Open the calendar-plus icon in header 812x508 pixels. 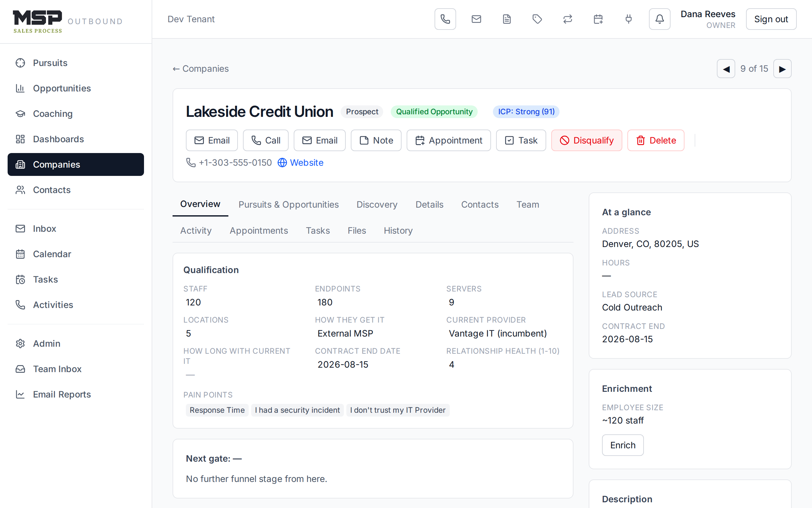pos(598,19)
